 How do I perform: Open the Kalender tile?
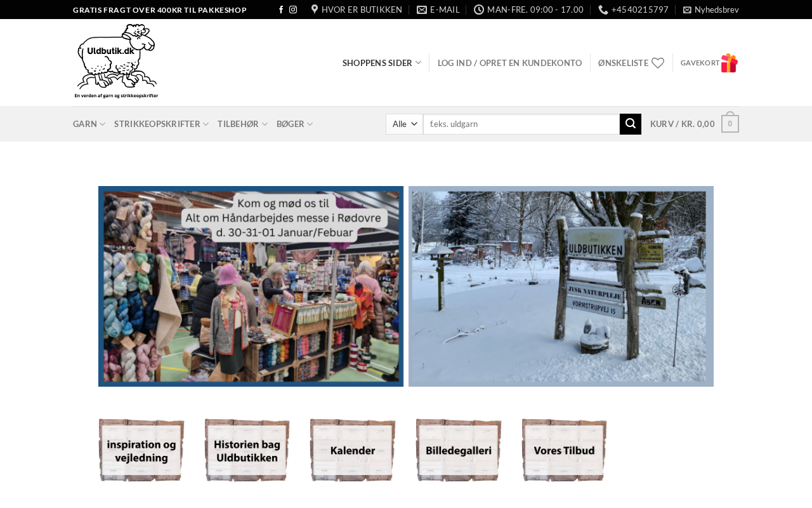click(x=353, y=450)
